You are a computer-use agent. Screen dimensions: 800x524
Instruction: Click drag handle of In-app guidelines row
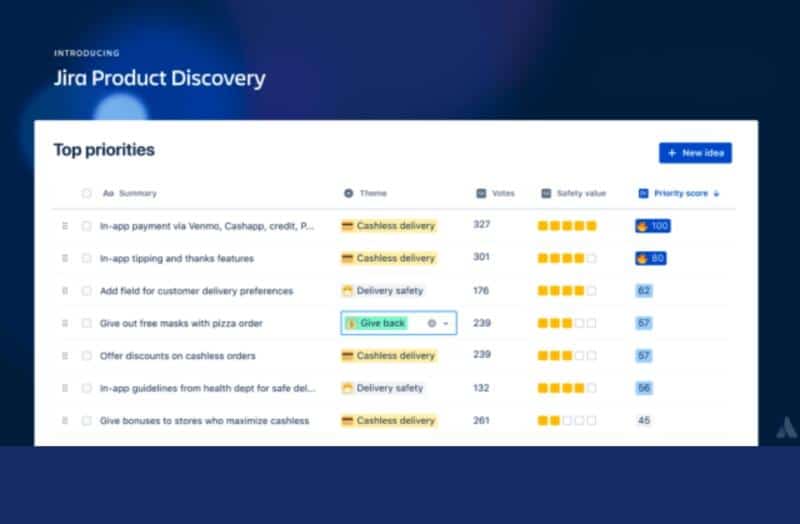click(65, 388)
